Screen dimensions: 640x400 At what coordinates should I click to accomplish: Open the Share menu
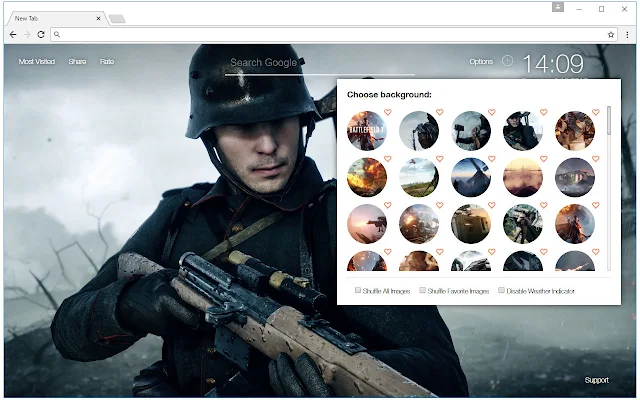[x=77, y=62]
